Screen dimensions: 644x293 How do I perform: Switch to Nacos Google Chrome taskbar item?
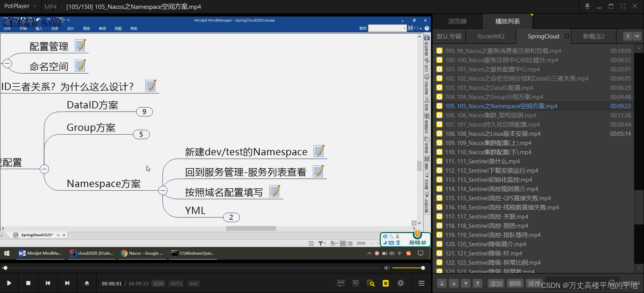142,253
